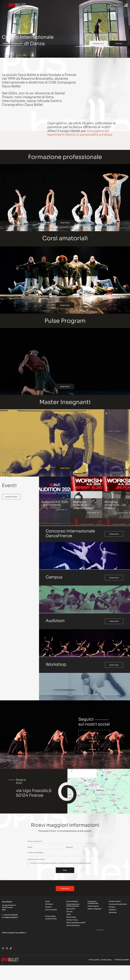Open the 'Danza Classica' footer link
The width and height of the screenshot is (130, 980).
pyautogui.click(x=72, y=901)
